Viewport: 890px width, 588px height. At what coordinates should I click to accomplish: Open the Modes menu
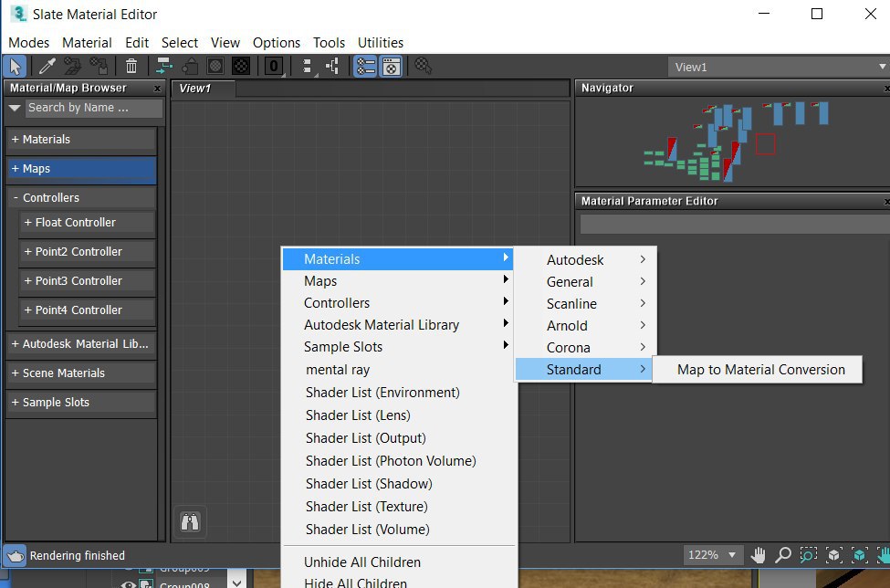(x=28, y=43)
